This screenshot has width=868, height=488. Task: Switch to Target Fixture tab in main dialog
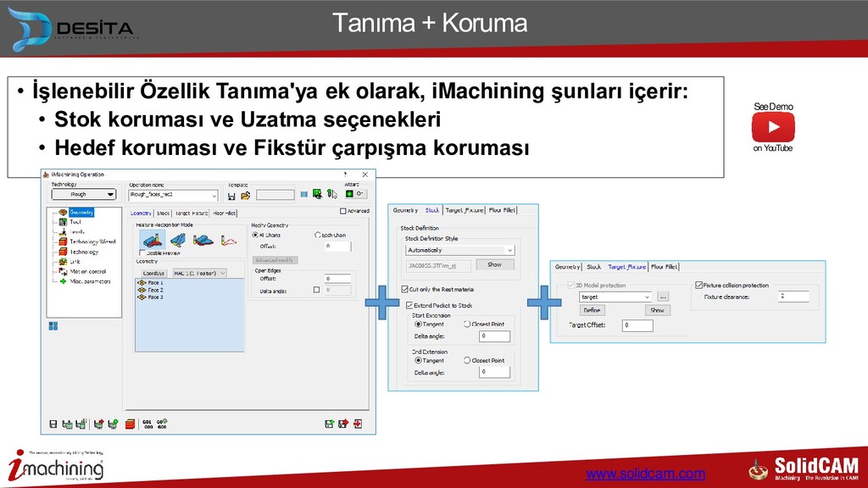191,213
